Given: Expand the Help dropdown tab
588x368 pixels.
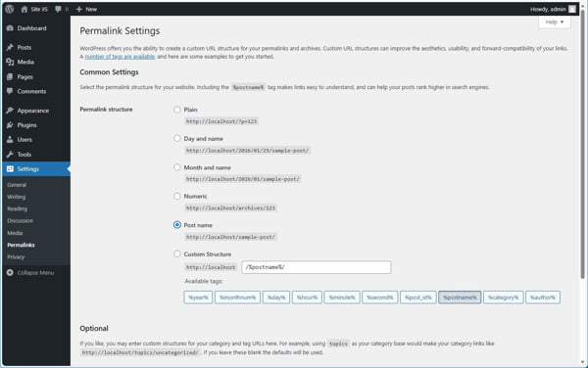Looking at the screenshot, I should tap(555, 23).
